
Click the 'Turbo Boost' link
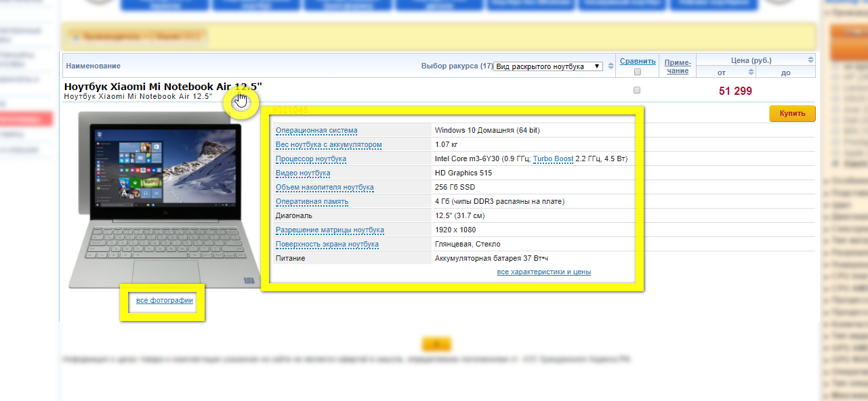coord(553,159)
